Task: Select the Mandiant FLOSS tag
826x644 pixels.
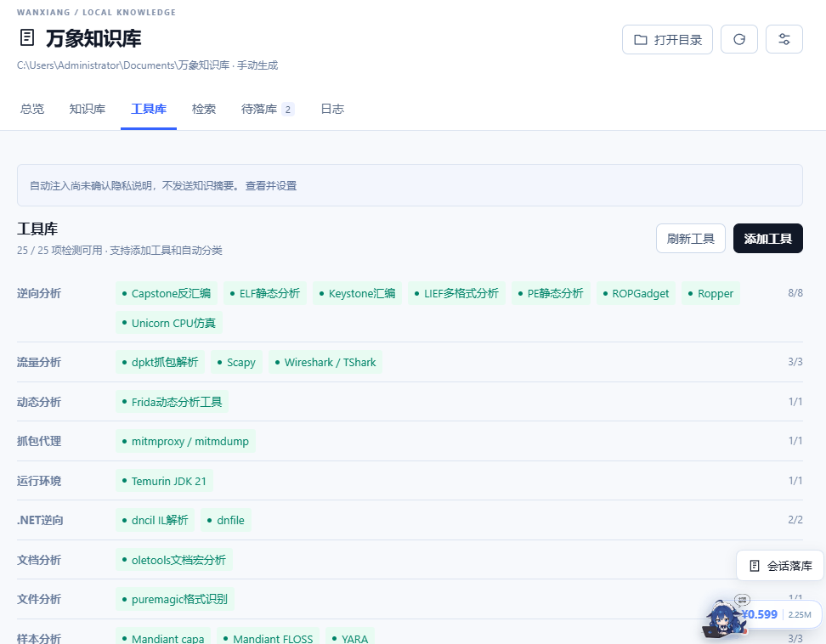Action: tap(269, 636)
